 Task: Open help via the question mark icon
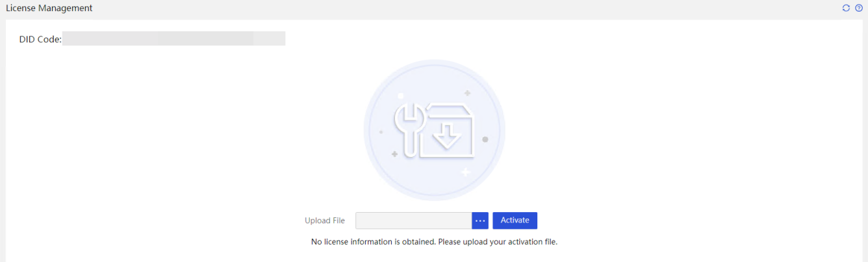click(859, 8)
